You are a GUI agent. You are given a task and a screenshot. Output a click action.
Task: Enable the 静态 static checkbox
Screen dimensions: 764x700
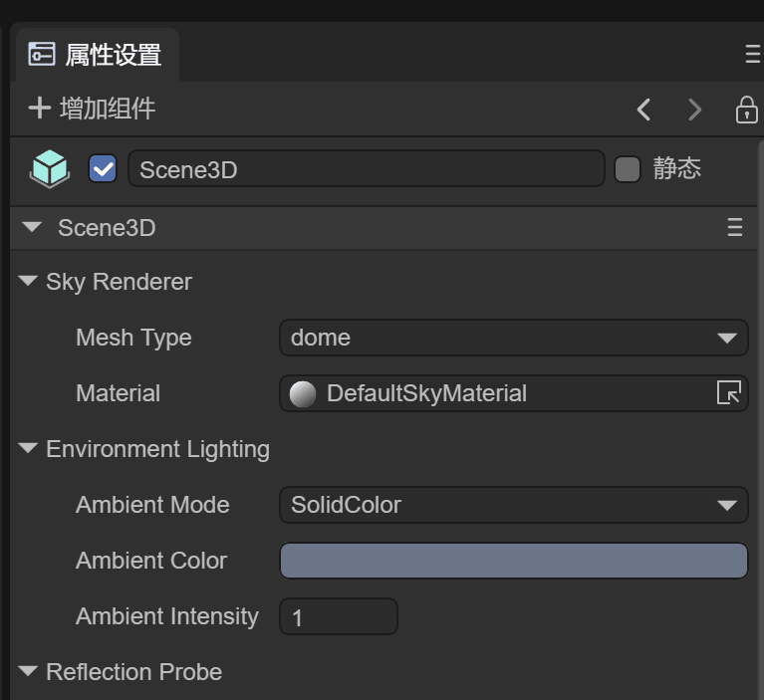pos(627,169)
